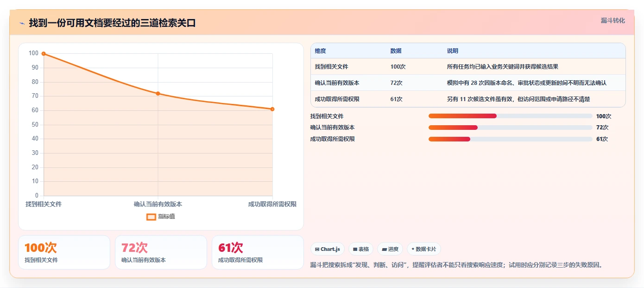The image size is (644, 288).
Task: Click the 数据卡片 tag star icon
Action: click(x=413, y=249)
